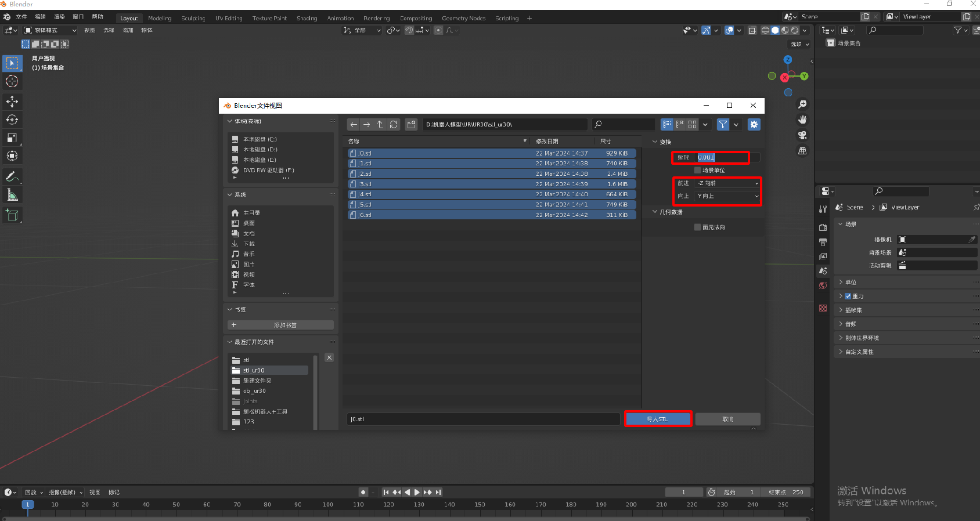Toggle file filtering funnel button
Screen dimensions: 980x521
point(723,124)
